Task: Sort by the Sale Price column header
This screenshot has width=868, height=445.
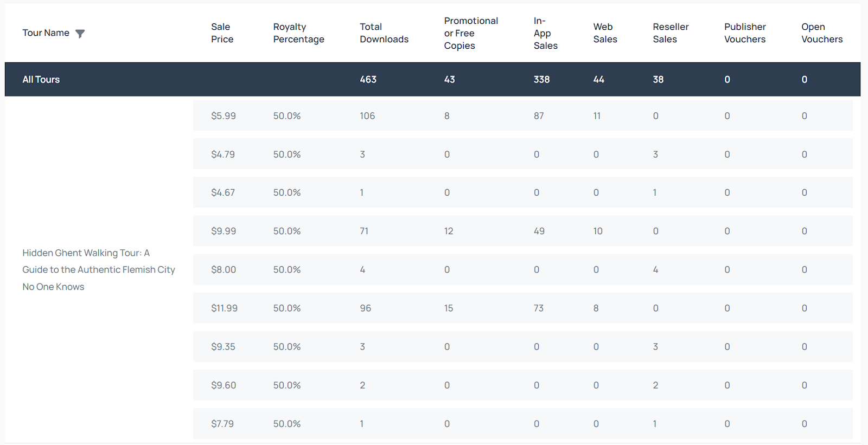Action: point(222,33)
